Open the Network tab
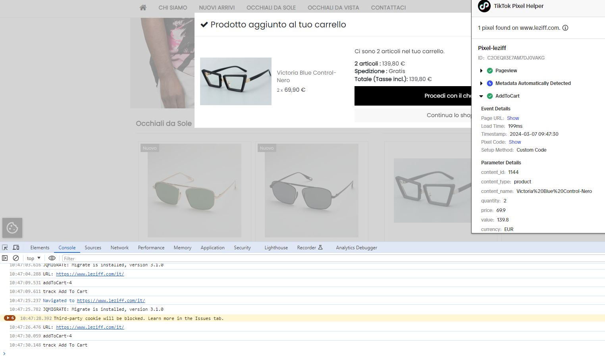 pyautogui.click(x=119, y=247)
